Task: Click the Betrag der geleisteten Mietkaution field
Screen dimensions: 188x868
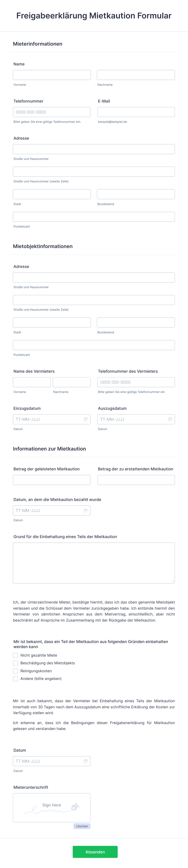Action: point(52,479)
